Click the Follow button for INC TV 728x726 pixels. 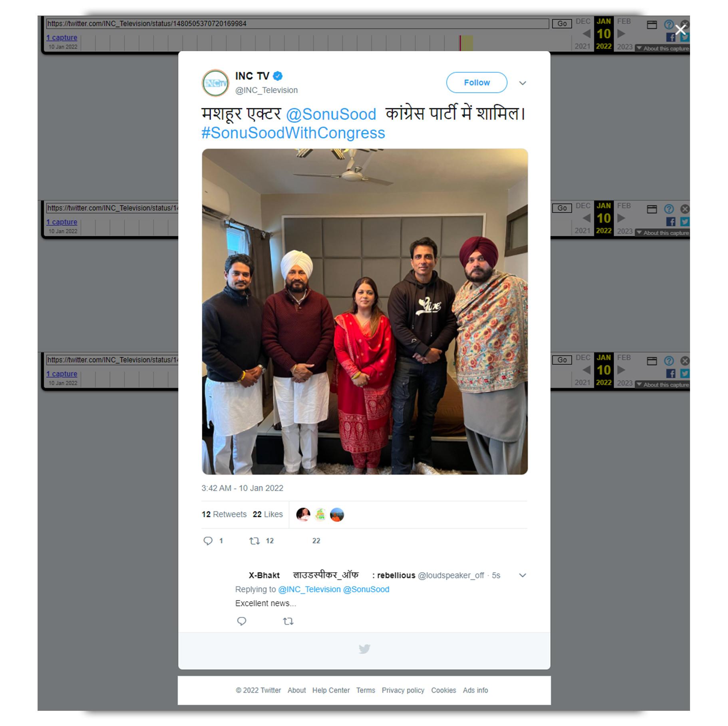click(476, 83)
